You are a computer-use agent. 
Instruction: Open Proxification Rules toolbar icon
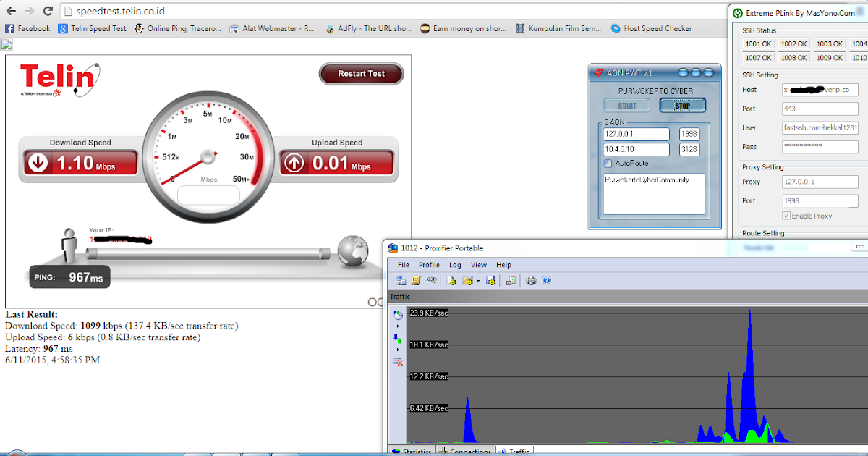416,281
